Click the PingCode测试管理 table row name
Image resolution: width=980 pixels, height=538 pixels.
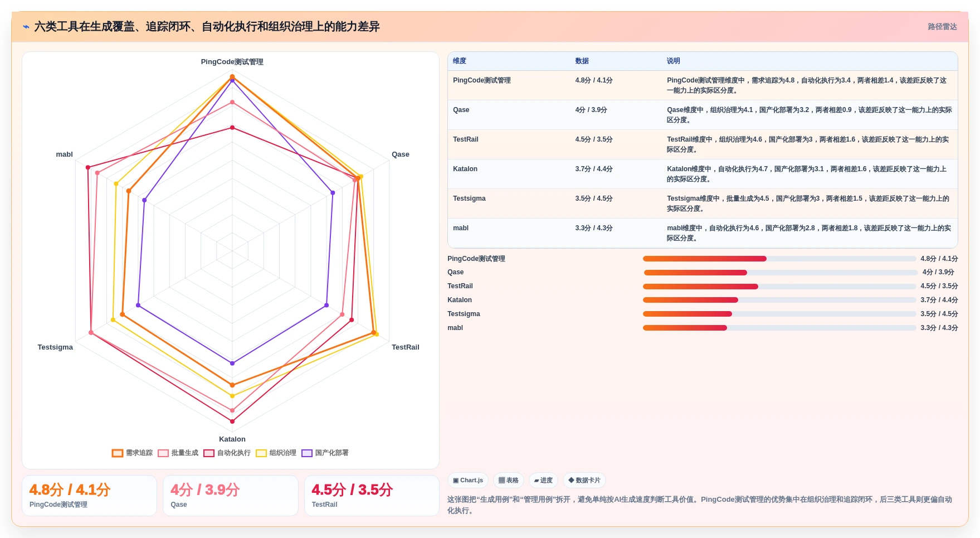coord(482,80)
